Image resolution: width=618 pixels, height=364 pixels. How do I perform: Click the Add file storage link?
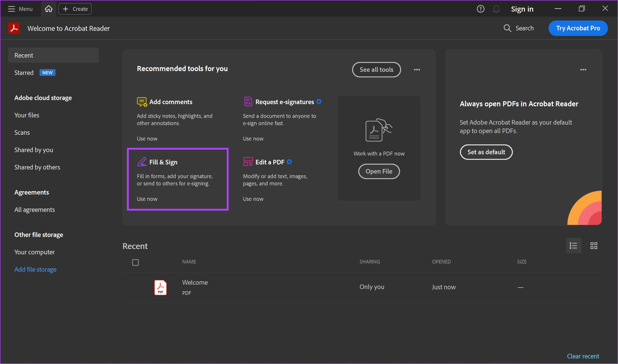[x=35, y=270]
